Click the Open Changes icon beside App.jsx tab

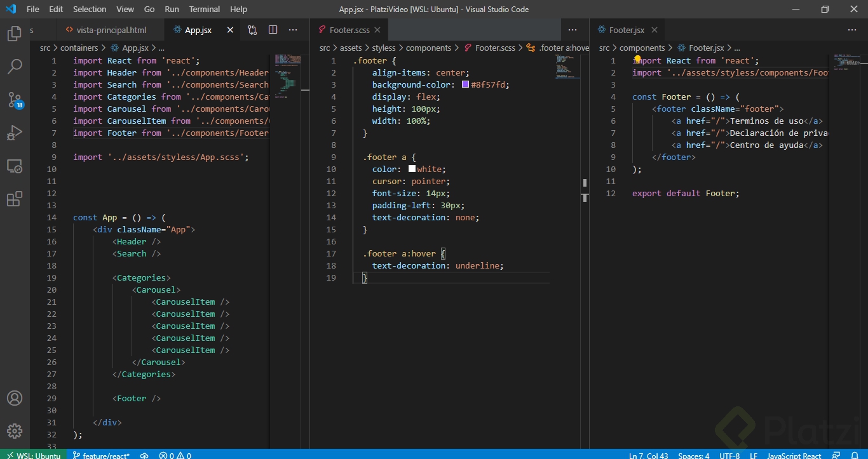pos(252,30)
